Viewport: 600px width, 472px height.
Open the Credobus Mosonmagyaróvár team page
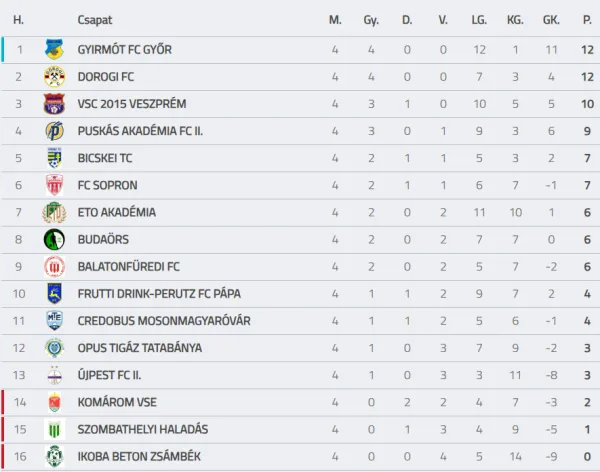pos(163,321)
